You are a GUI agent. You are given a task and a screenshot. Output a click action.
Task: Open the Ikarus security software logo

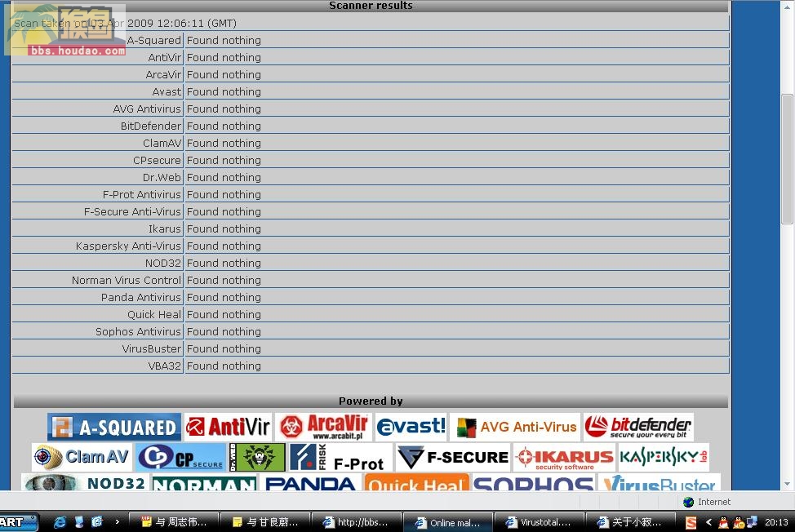[564, 457]
